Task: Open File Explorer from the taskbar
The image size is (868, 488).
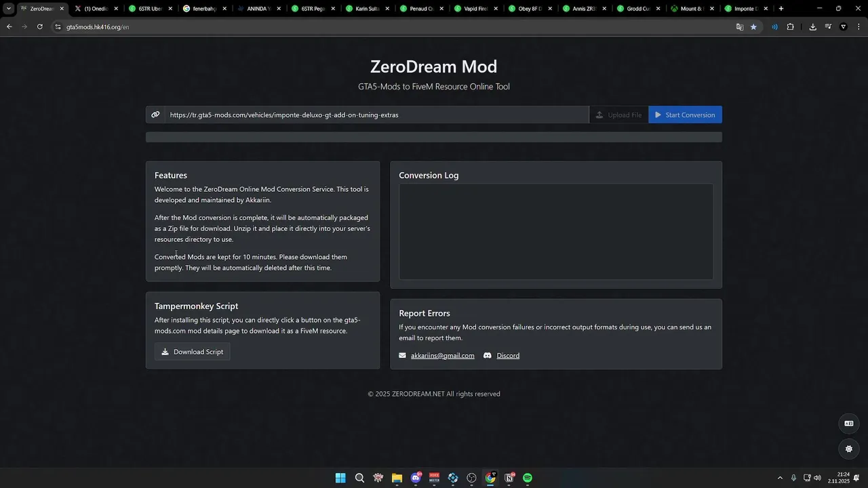Action: pyautogui.click(x=397, y=478)
